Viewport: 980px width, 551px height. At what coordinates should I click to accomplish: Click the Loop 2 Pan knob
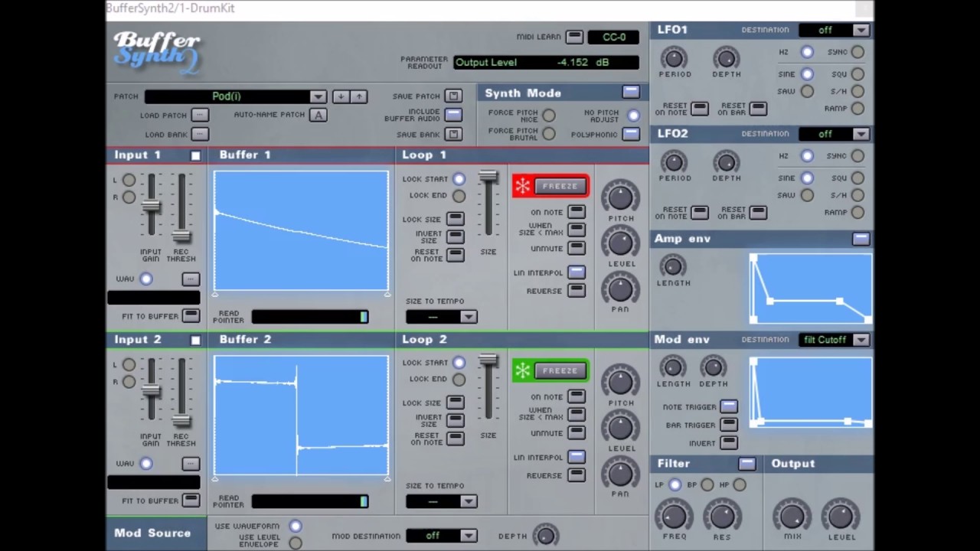[620, 472]
